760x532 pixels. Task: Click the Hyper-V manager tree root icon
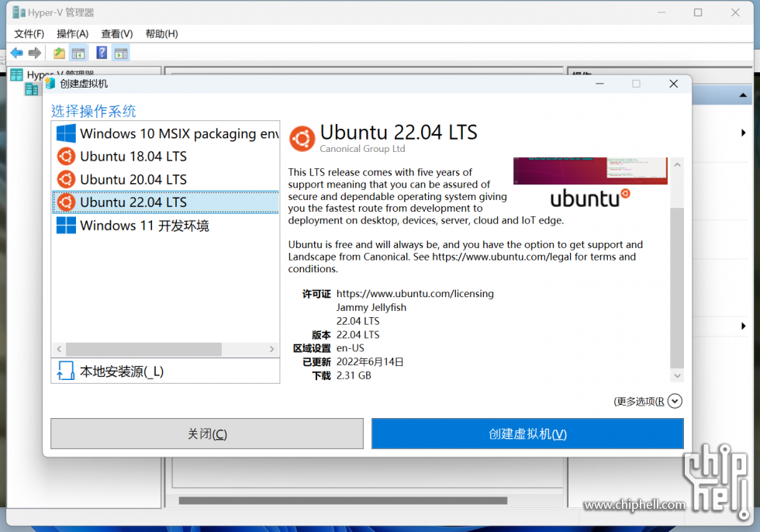point(17,74)
